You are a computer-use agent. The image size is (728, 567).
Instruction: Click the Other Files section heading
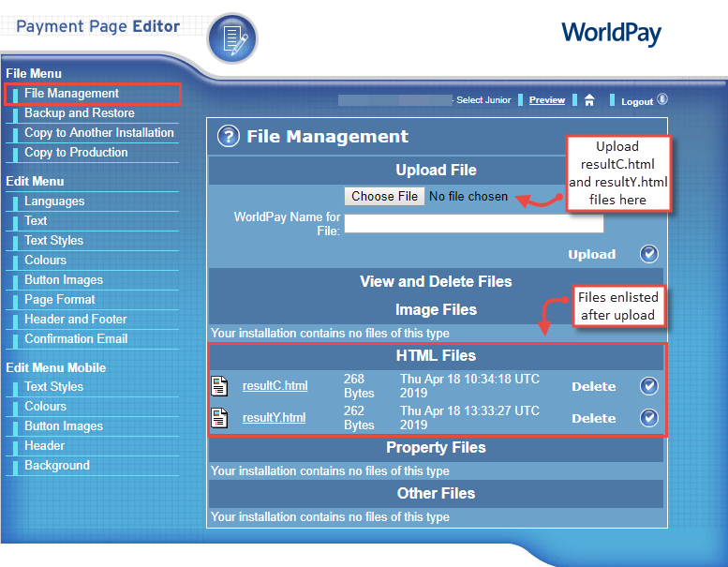pos(436,493)
